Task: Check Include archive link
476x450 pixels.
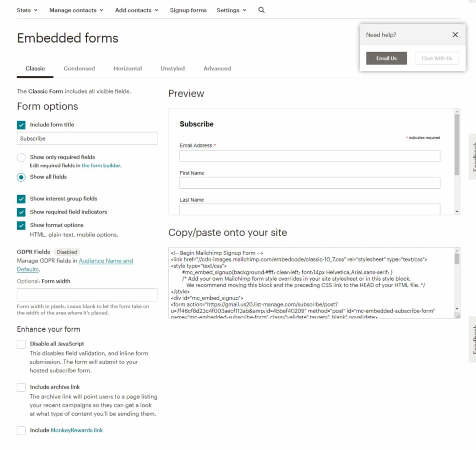Action: pos(21,387)
